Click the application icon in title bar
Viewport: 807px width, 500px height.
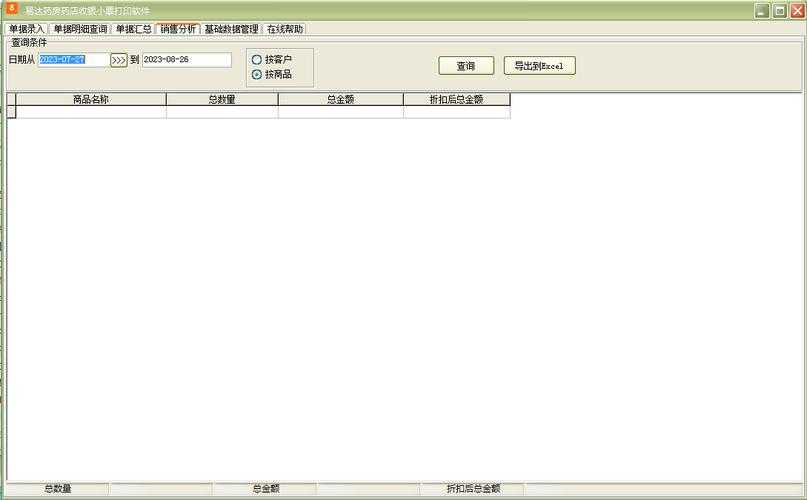point(11,9)
